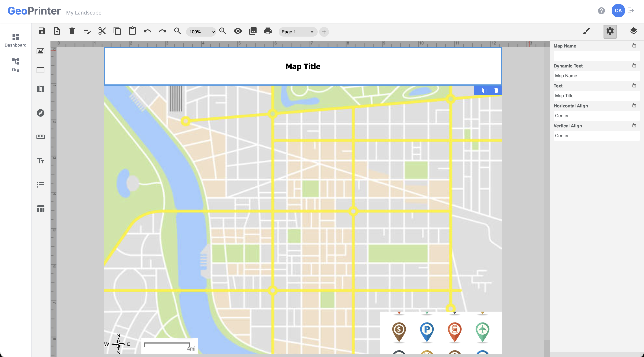Open Org from the sidebar

click(x=15, y=64)
